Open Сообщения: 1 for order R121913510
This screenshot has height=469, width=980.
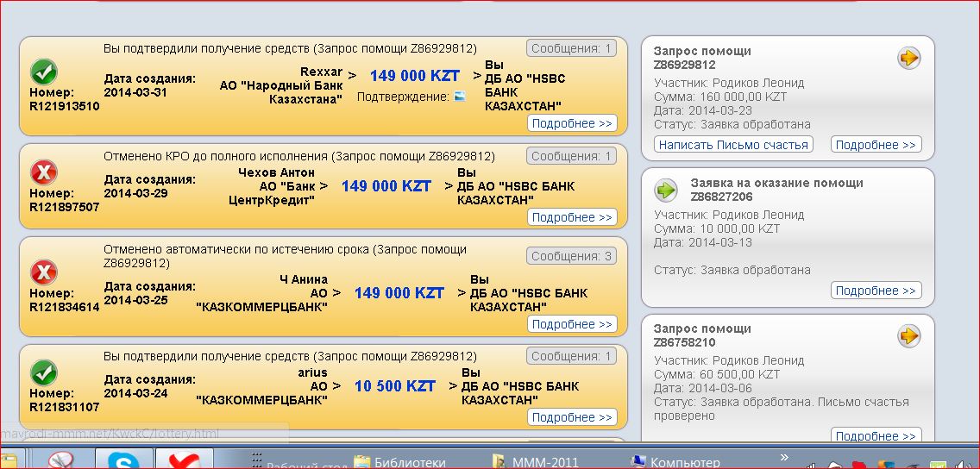pyautogui.click(x=571, y=48)
